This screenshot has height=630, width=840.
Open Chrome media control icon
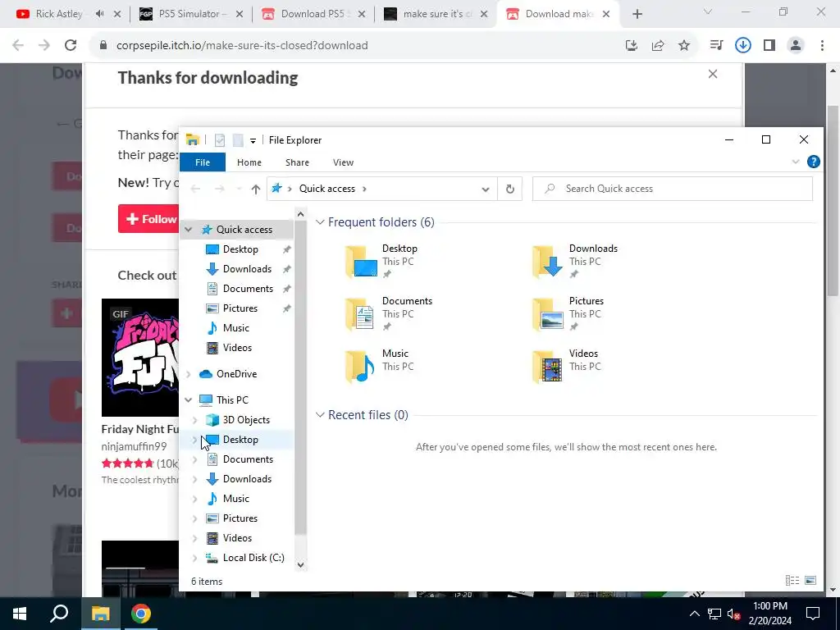click(716, 46)
